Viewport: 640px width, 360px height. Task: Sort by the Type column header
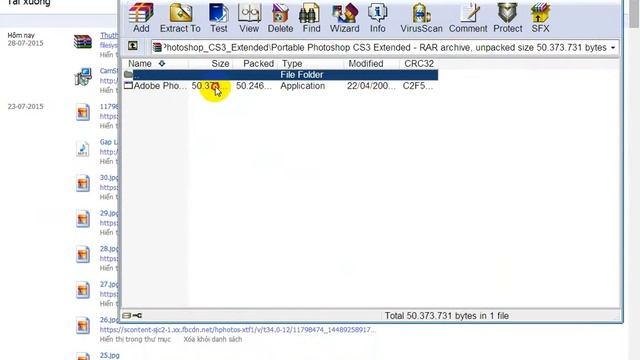tap(291, 64)
